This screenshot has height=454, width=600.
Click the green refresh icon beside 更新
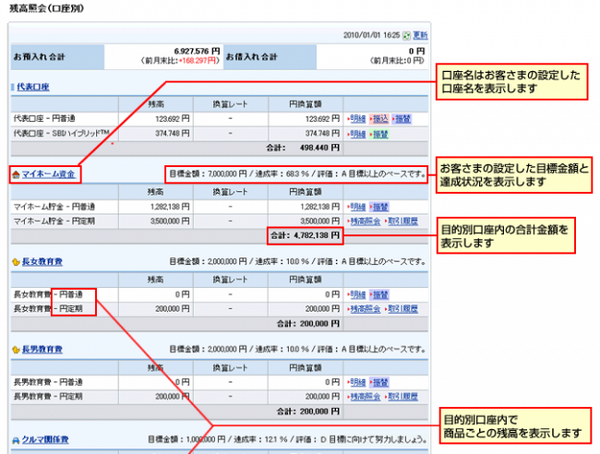[x=406, y=36]
